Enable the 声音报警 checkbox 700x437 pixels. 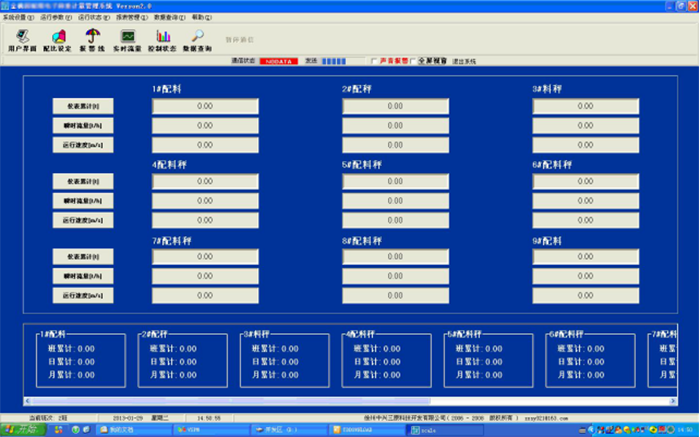(375, 61)
